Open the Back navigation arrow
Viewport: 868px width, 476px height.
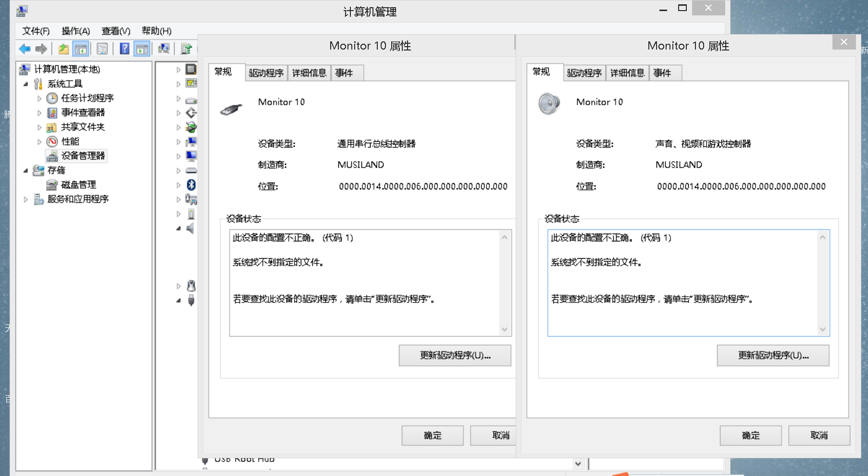pyautogui.click(x=24, y=49)
